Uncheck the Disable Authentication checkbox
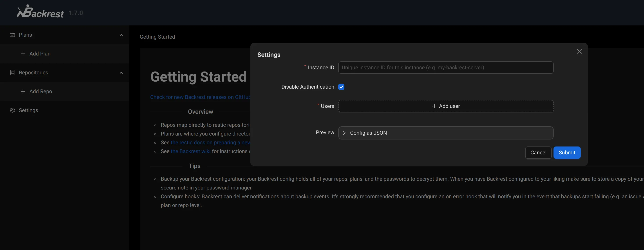Viewport: 644px width, 250px height. (341, 87)
